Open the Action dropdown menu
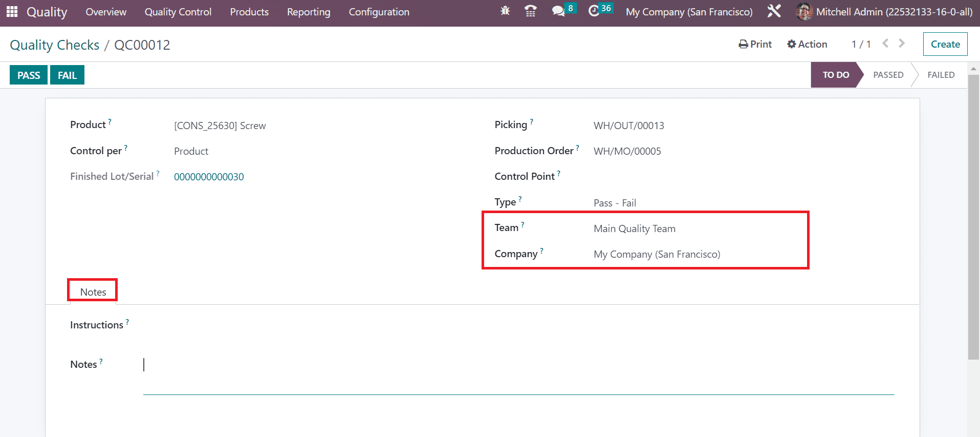Screen dimensions: 980x437 (x=807, y=44)
